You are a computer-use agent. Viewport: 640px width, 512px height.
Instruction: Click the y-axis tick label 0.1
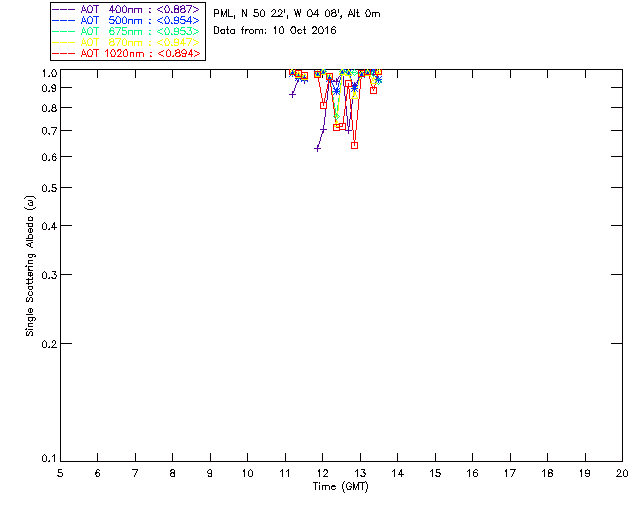49,459
